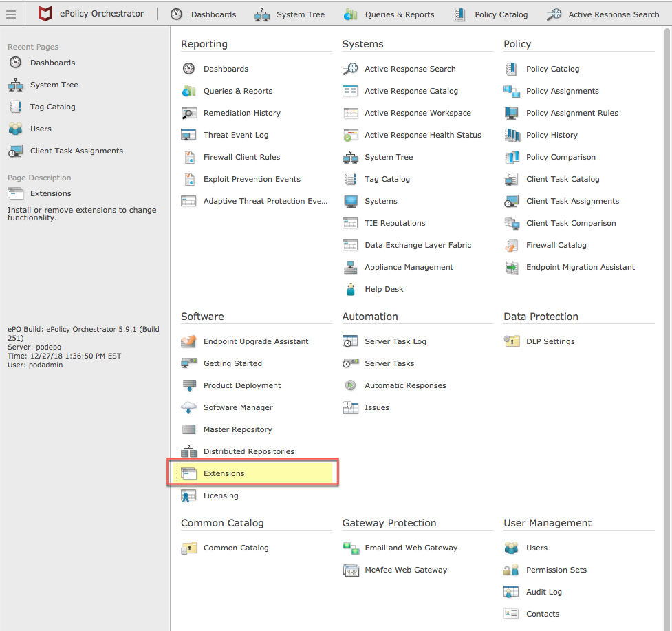This screenshot has width=672, height=631.
Task: Open McAfee Web Gateway link
Action: (406, 570)
